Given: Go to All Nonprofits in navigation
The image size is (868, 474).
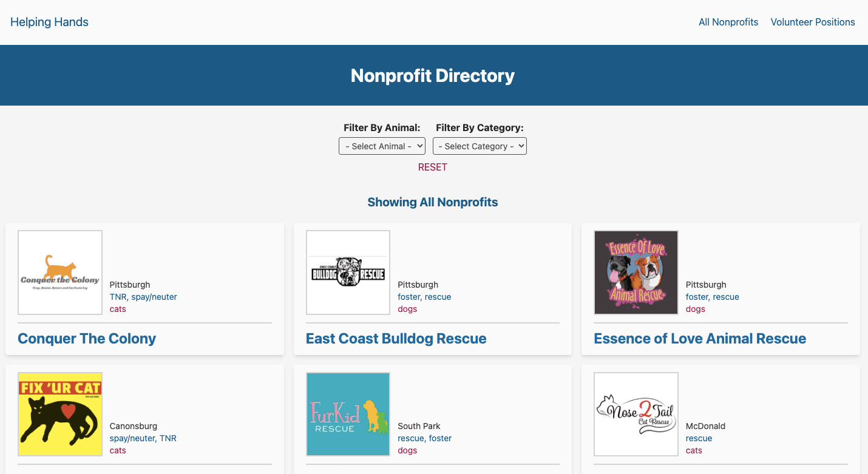Looking at the screenshot, I should (x=728, y=22).
